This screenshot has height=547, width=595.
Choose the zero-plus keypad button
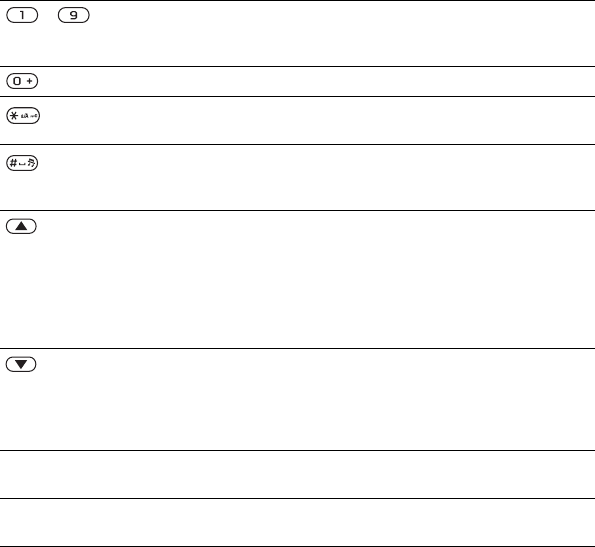pos(22,81)
